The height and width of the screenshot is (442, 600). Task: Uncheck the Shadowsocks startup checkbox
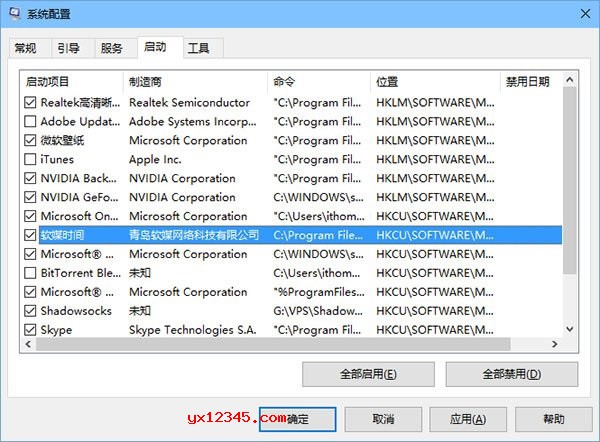click(30, 311)
